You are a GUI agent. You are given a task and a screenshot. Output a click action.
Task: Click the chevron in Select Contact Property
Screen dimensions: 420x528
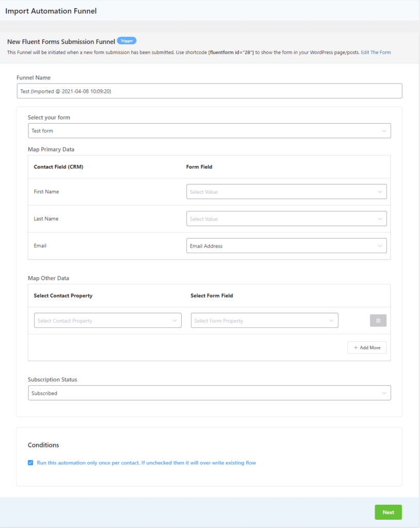[x=174, y=321]
